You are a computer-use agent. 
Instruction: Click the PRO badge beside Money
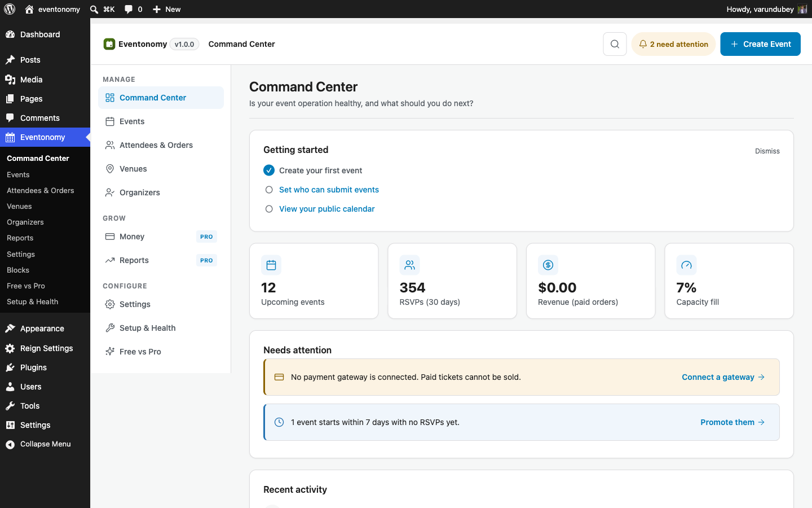pos(206,237)
